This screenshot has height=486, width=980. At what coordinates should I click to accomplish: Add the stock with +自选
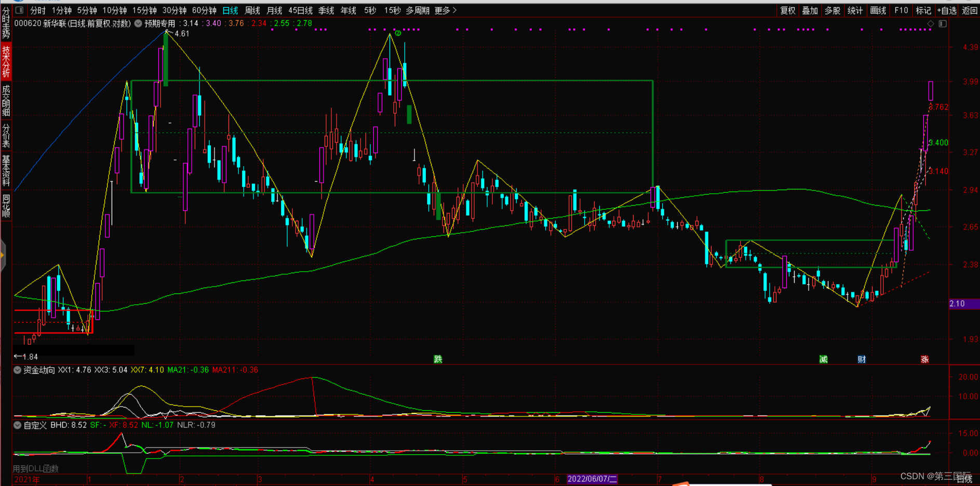(947, 10)
